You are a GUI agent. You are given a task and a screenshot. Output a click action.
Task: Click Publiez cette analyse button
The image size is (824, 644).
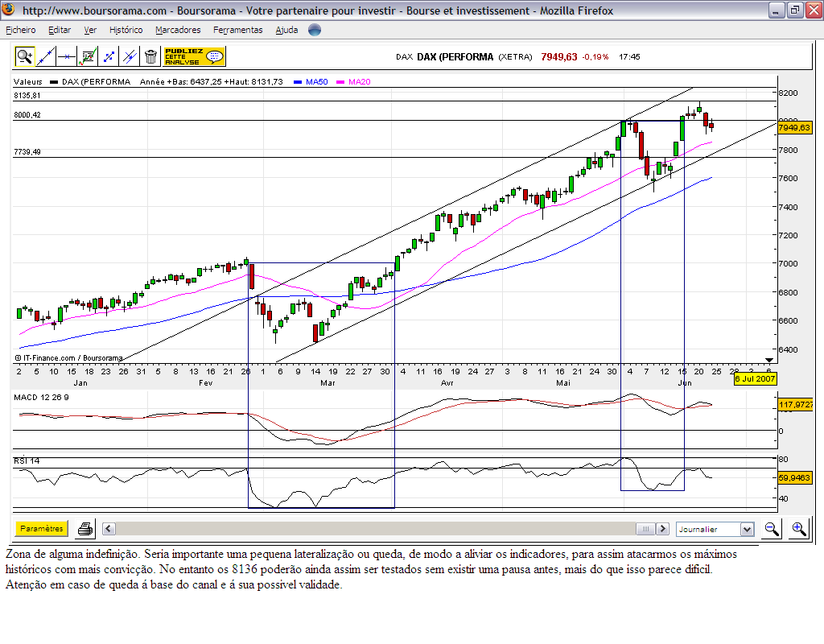195,56
